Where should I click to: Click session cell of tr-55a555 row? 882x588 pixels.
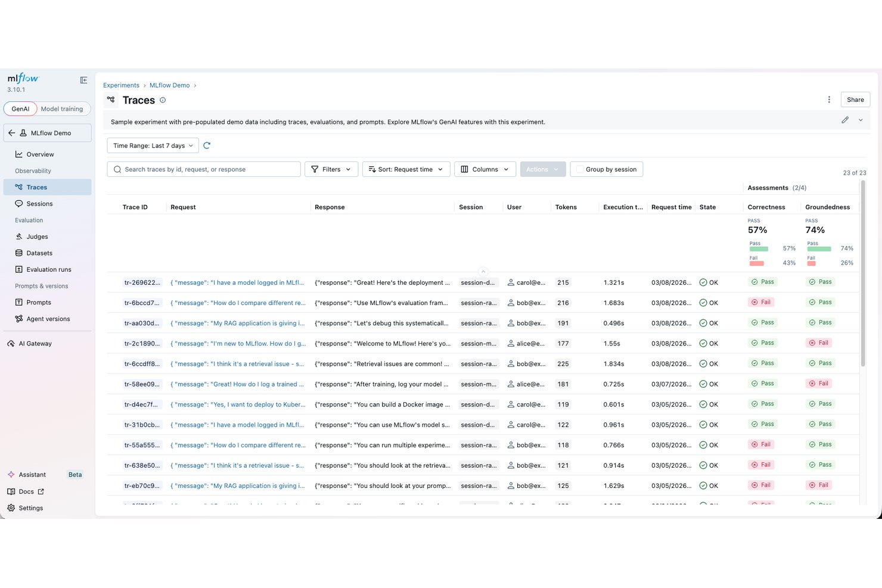pyautogui.click(x=479, y=445)
